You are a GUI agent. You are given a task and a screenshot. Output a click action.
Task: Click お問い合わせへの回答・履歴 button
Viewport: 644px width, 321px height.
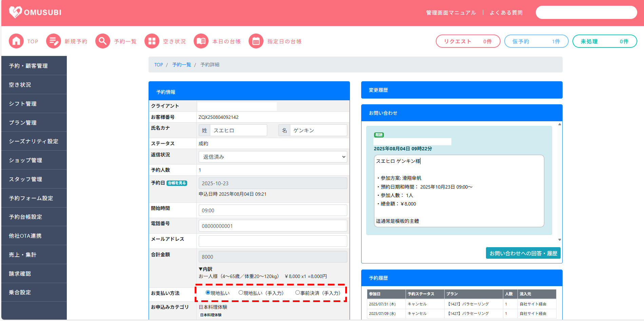point(523,253)
